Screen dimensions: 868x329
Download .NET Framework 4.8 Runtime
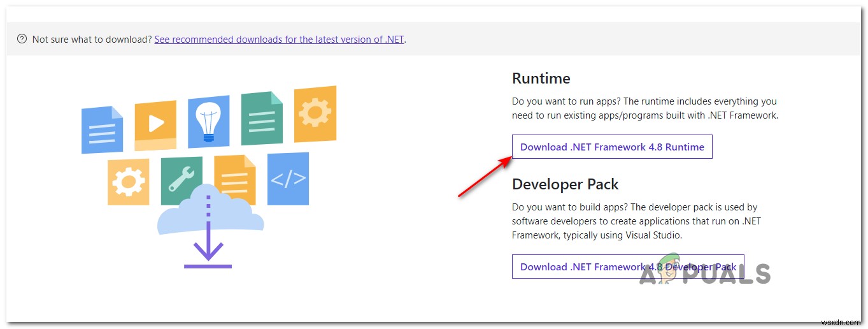pyautogui.click(x=612, y=147)
